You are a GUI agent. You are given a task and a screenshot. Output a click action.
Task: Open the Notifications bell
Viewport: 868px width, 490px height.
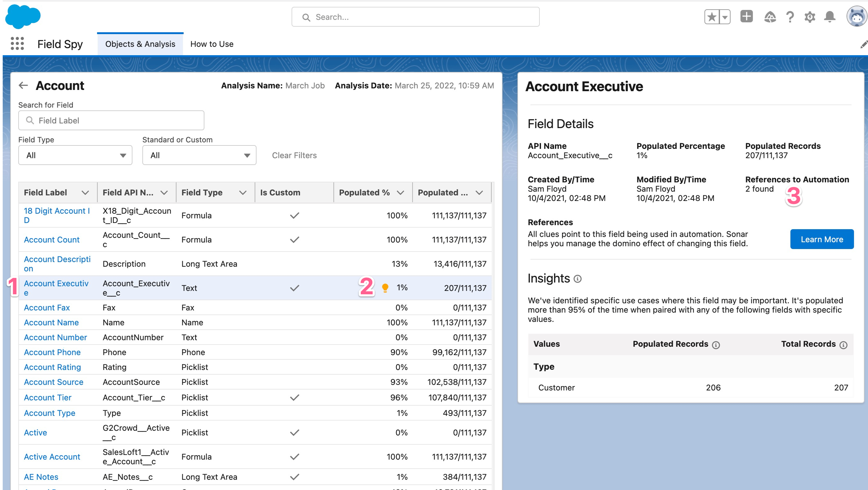(830, 17)
